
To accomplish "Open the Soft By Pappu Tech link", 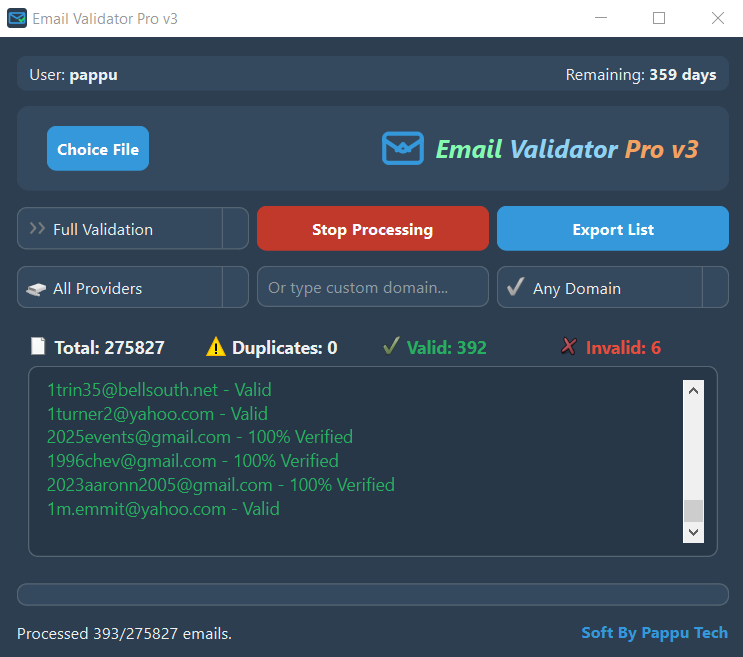I will (x=654, y=632).
